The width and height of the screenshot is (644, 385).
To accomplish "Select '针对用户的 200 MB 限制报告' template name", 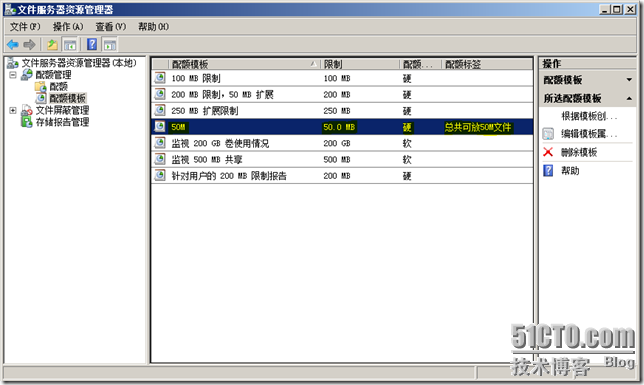I will tap(229, 176).
